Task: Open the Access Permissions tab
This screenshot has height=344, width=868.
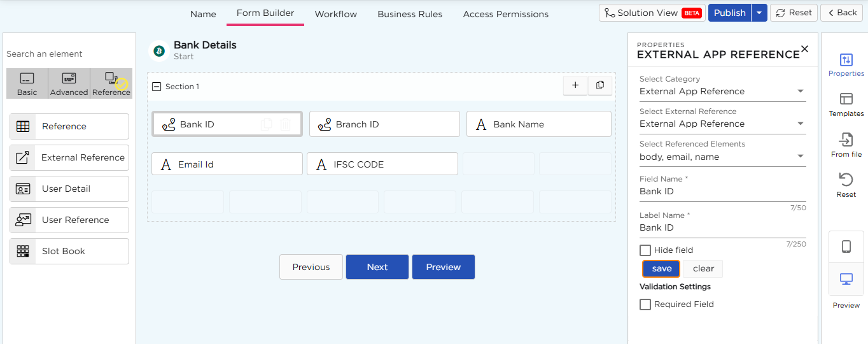Action: point(506,14)
